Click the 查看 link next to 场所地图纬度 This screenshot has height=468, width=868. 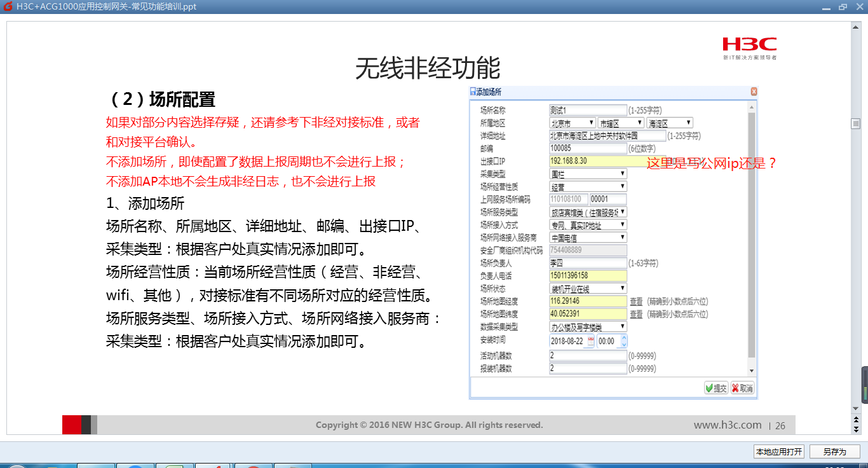[636, 314]
